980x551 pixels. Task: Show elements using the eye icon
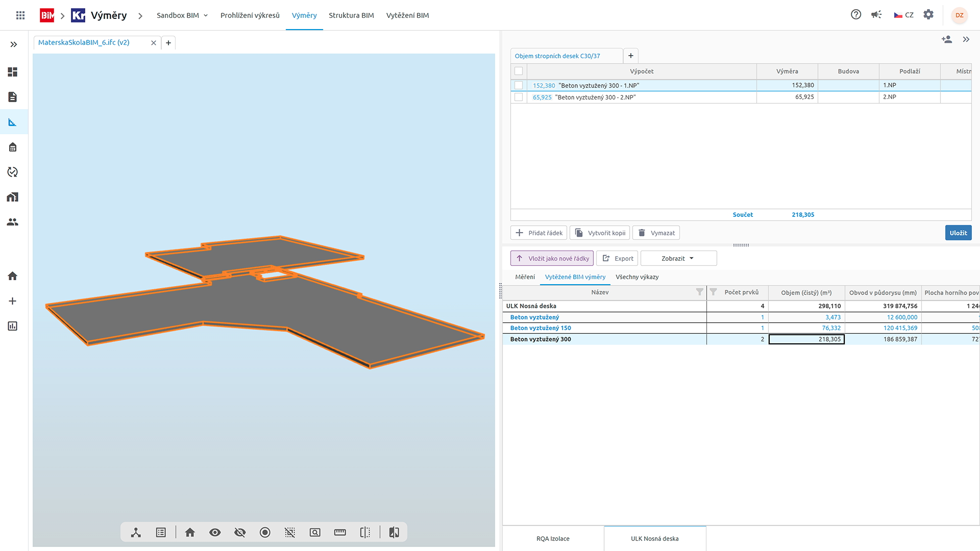pos(215,532)
